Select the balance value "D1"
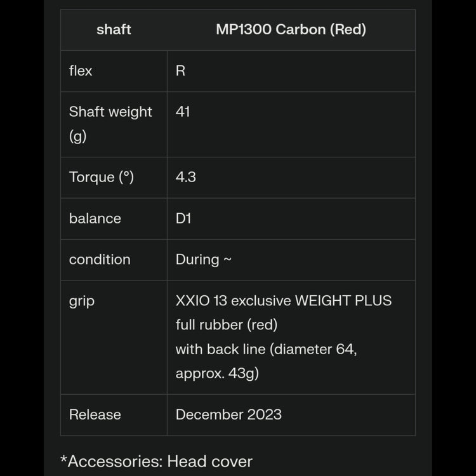476x476 pixels. coord(183,218)
